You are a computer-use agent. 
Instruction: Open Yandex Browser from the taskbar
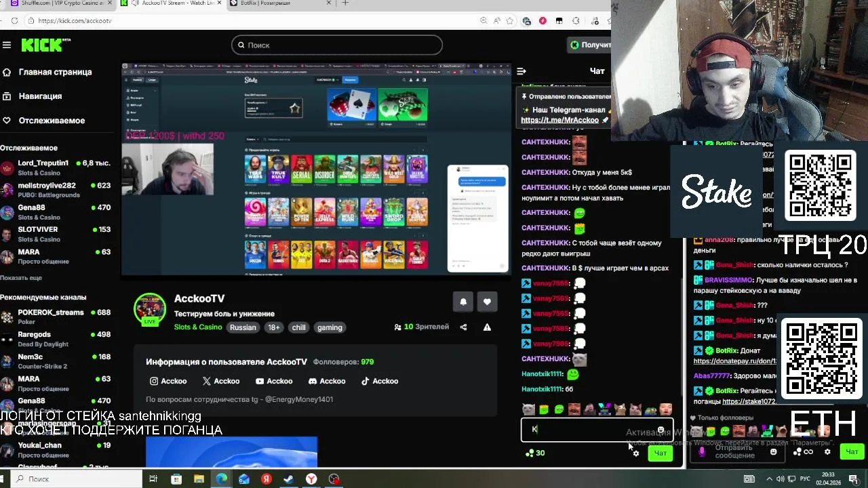click(x=311, y=479)
